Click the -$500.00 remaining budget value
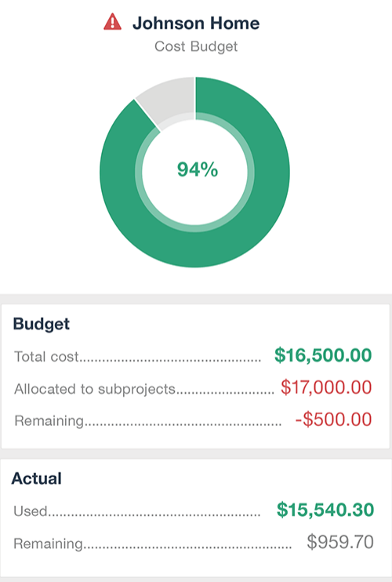 (333, 420)
